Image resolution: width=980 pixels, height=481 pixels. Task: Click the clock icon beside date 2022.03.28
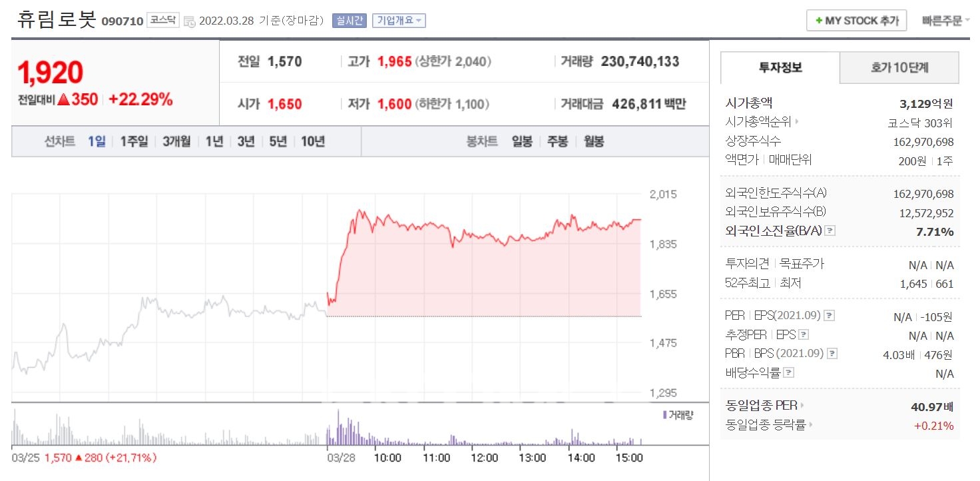(x=191, y=21)
